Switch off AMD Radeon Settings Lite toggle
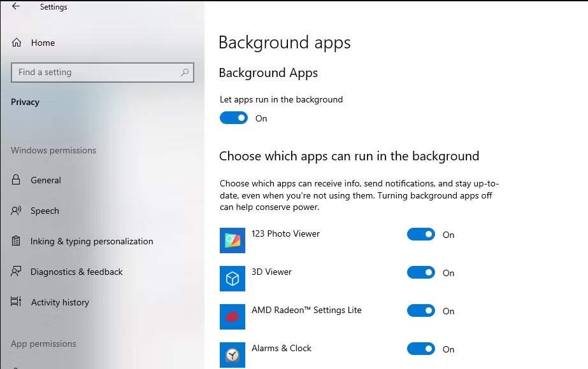588x369 pixels. tap(421, 311)
